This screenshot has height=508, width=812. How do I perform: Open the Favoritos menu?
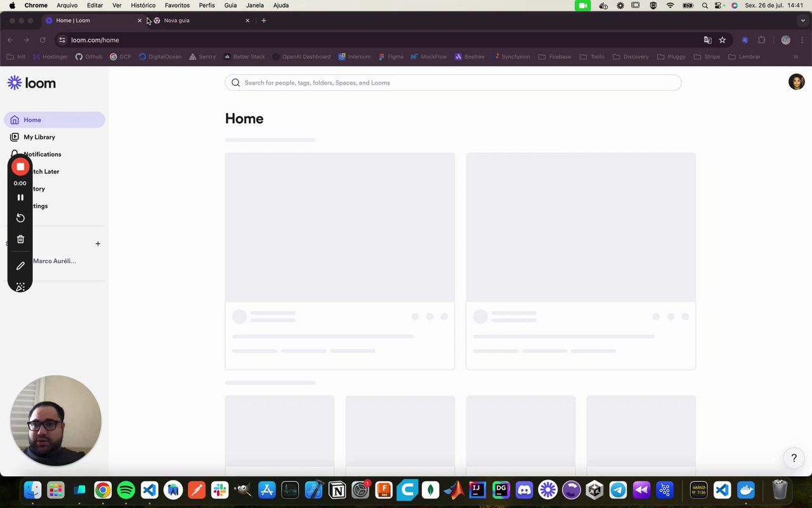(x=178, y=5)
